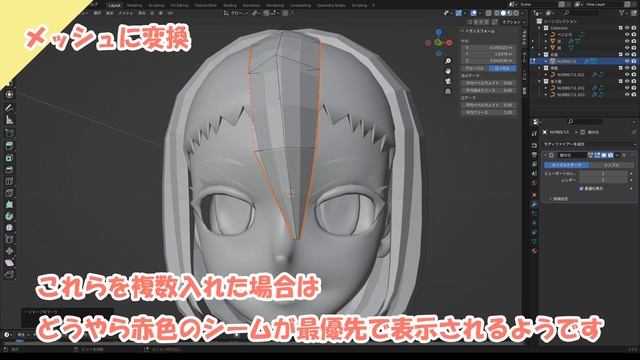
Task: Open the World properties tab
Action: click(x=534, y=183)
